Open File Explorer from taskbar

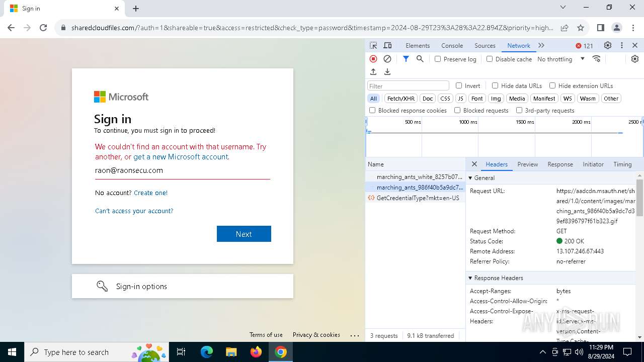pos(231,352)
